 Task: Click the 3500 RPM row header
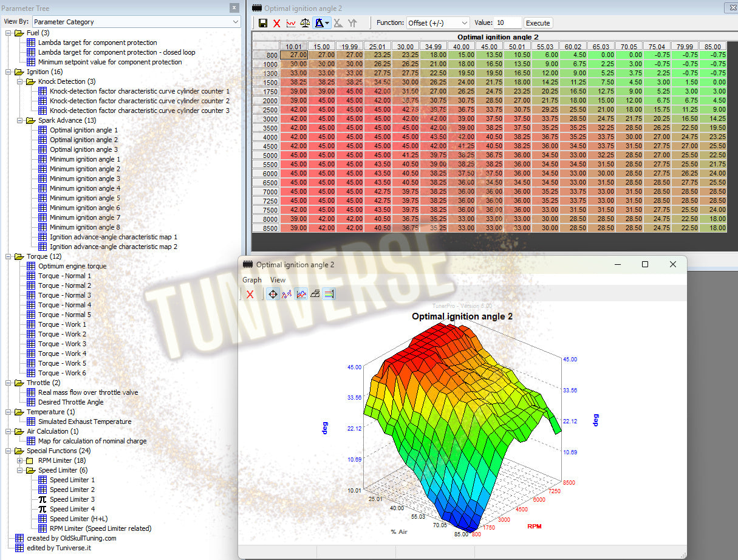(x=265, y=128)
